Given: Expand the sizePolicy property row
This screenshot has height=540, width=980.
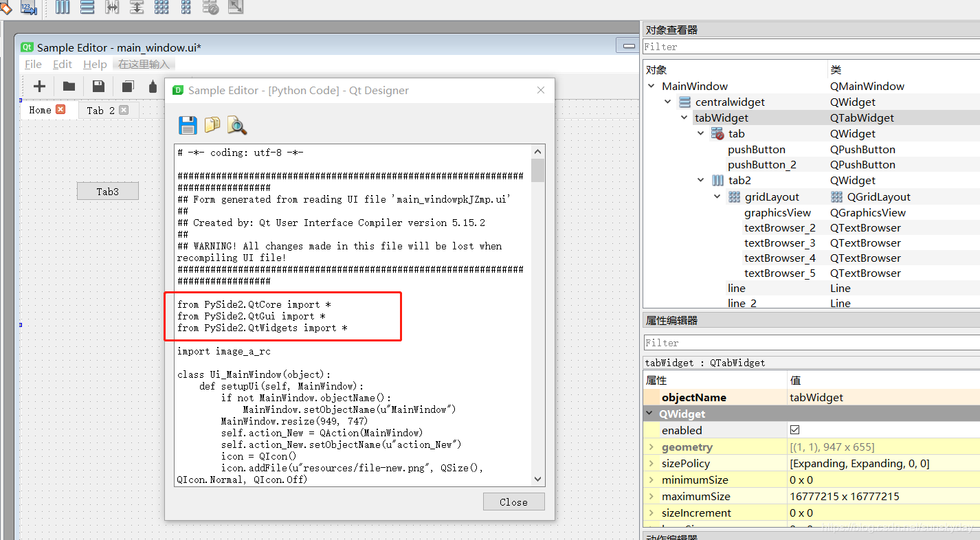Looking at the screenshot, I should point(652,463).
